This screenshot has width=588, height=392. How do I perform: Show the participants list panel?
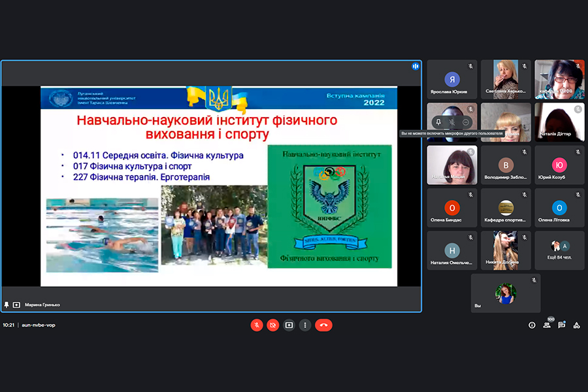tap(547, 325)
